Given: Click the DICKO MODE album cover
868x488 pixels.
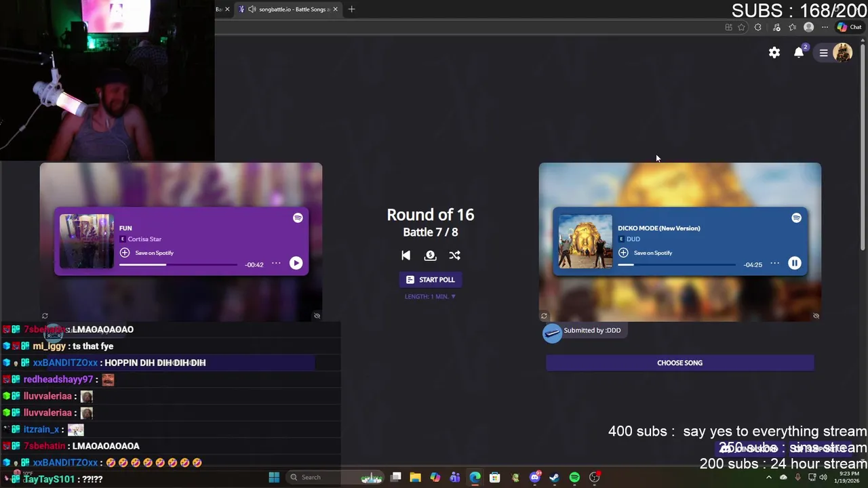Looking at the screenshot, I should point(585,241).
